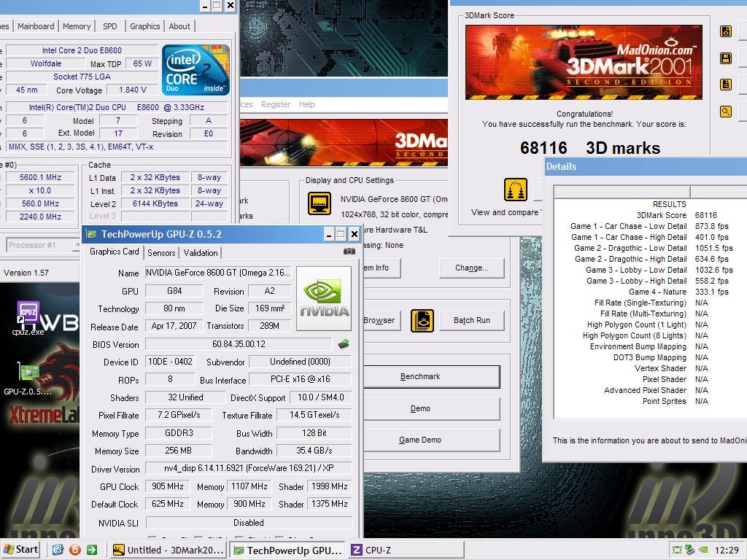Click the taskbar clock showing 12:29
Screen dimensions: 747x560
pos(727,550)
